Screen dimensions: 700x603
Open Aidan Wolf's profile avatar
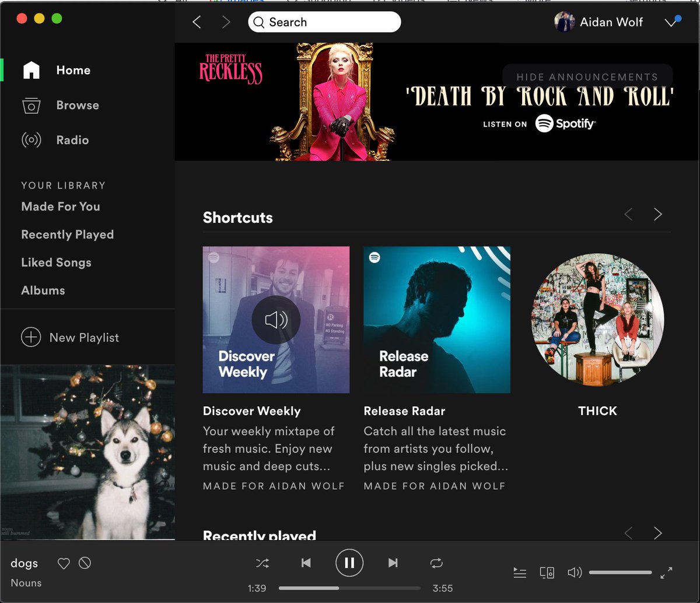[564, 22]
